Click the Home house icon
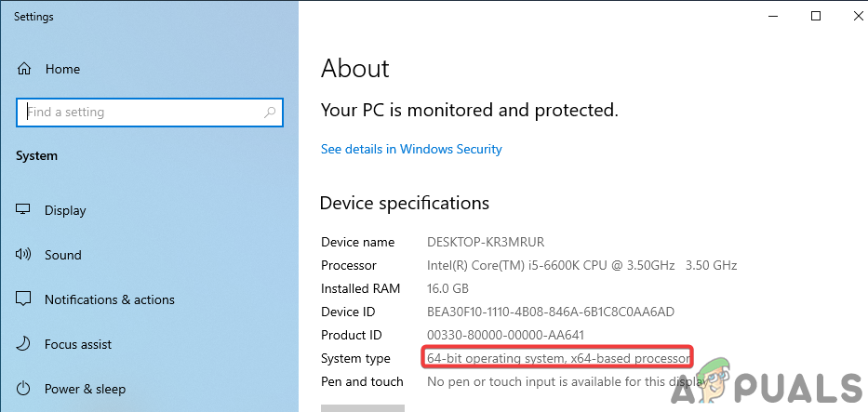The height and width of the screenshot is (412, 868). click(x=24, y=69)
